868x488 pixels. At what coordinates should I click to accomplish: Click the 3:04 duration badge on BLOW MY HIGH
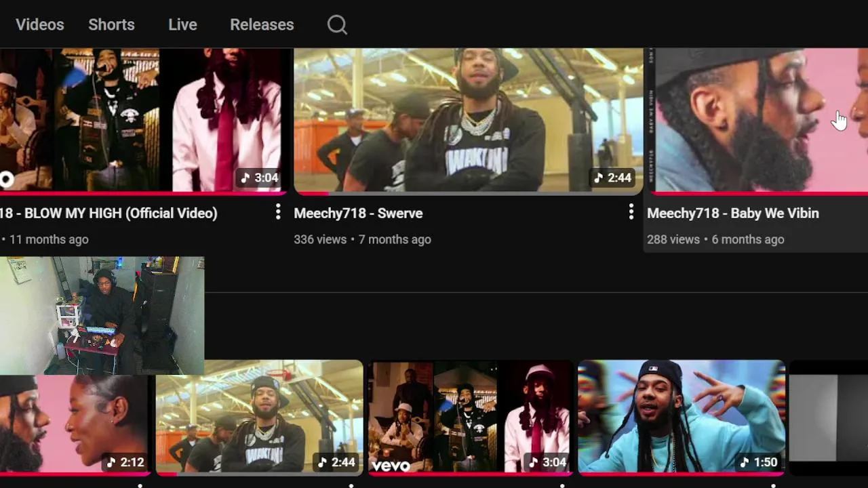point(260,178)
